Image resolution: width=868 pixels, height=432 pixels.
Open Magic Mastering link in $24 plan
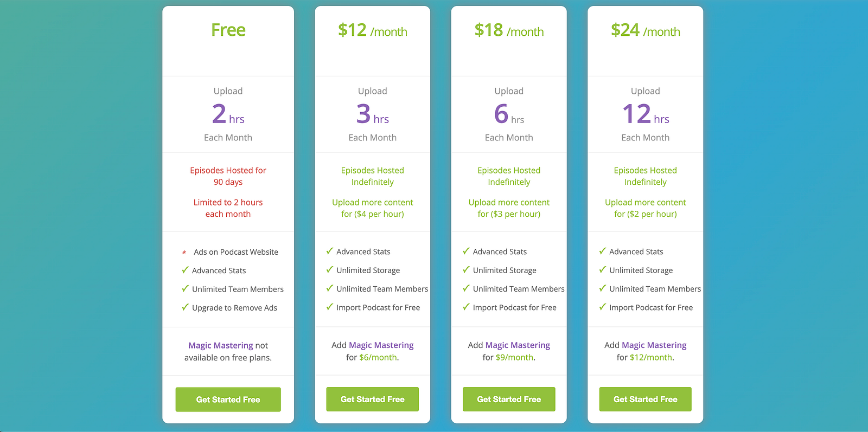click(654, 345)
